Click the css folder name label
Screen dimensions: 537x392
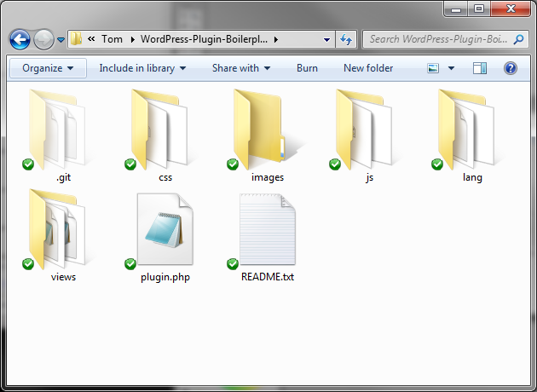click(x=165, y=177)
